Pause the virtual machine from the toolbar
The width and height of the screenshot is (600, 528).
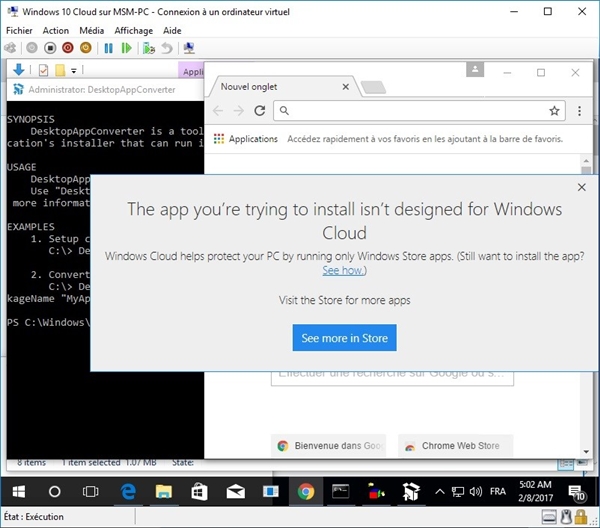(x=108, y=47)
